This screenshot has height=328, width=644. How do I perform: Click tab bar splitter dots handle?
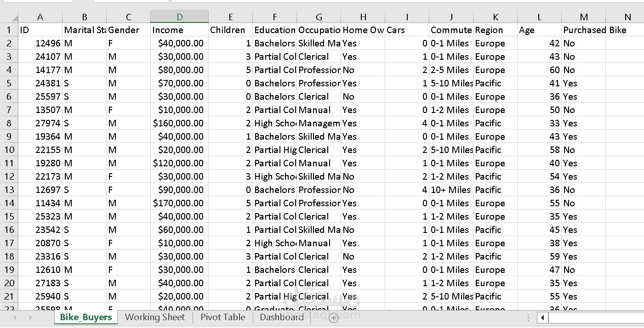(529, 317)
